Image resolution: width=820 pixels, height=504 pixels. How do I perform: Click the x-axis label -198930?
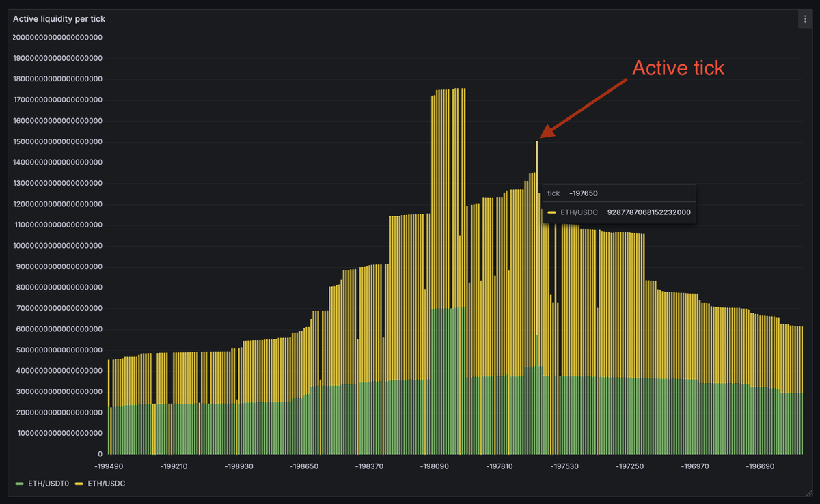241,466
